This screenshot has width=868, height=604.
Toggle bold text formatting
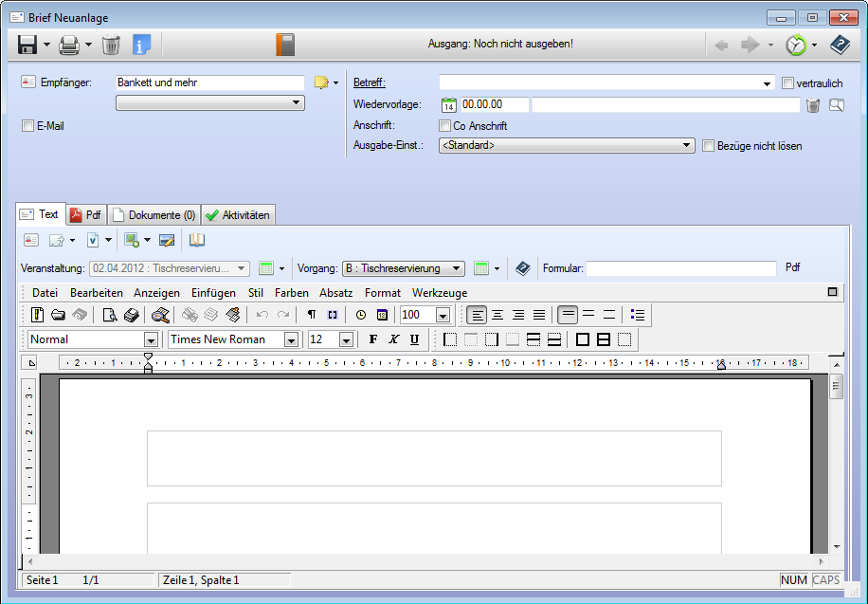pyautogui.click(x=372, y=339)
